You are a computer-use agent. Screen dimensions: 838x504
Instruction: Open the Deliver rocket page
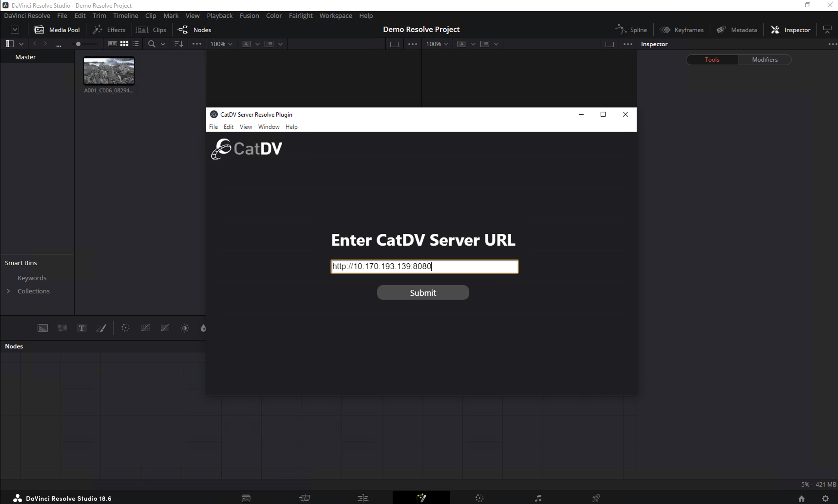(596, 498)
